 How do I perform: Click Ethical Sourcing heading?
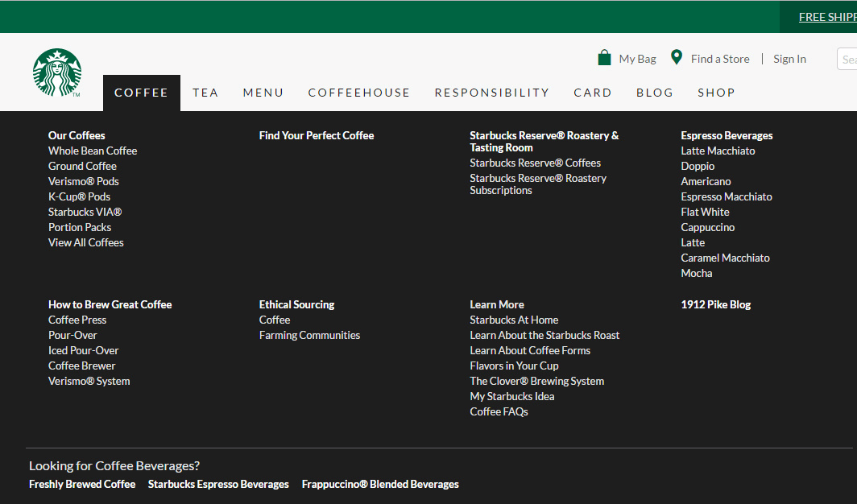pyautogui.click(x=296, y=304)
